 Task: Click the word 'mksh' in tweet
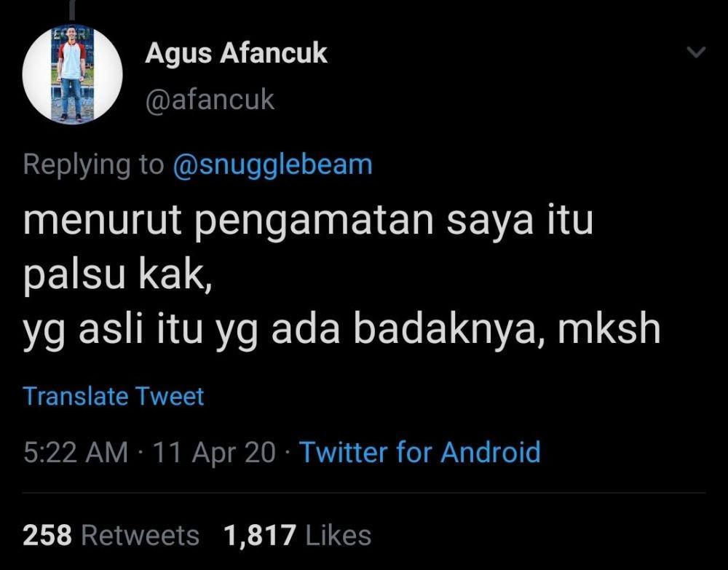pos(609,328)
